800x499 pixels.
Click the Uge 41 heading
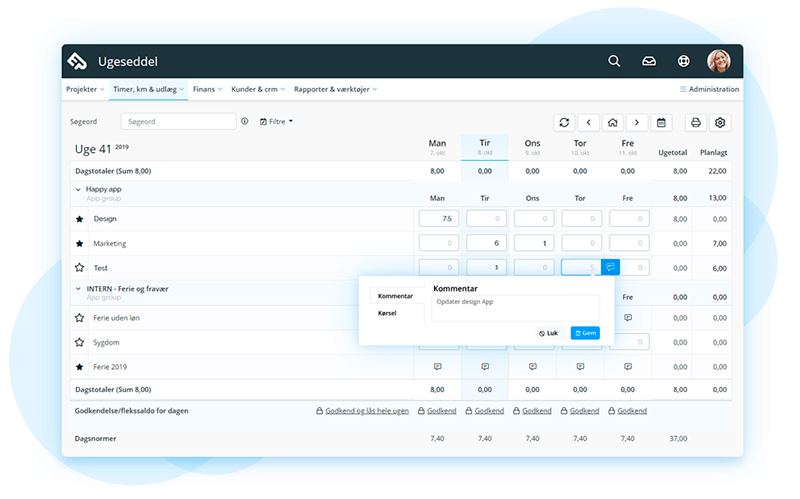(x=102, y=148)
